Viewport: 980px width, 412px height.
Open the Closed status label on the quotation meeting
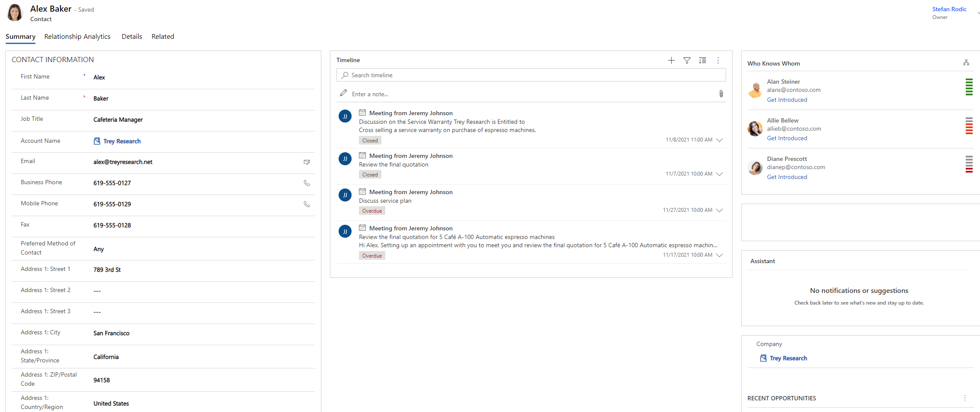click(370, 174)
